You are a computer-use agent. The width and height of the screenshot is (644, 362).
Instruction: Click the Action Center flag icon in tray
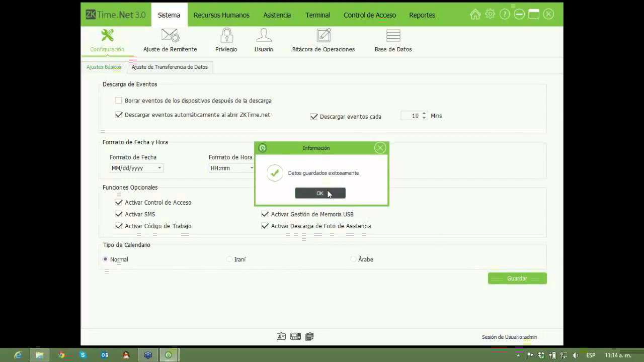530,355
